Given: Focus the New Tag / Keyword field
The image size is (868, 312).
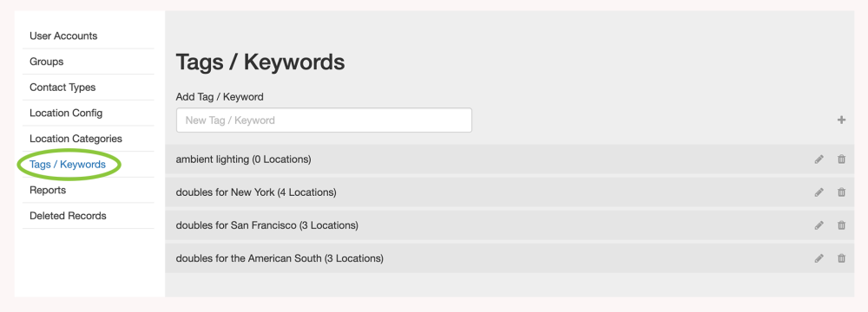Looking at the screenshot, I should click(x=324, y=120).
